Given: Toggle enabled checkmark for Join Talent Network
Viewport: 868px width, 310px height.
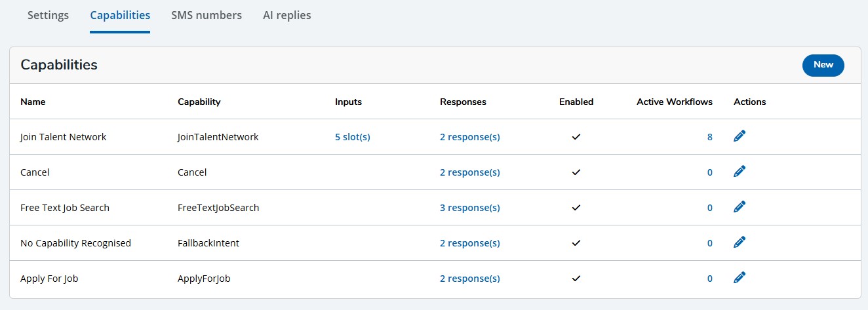Looking at the screenshot, I should (x=576, y=137).
